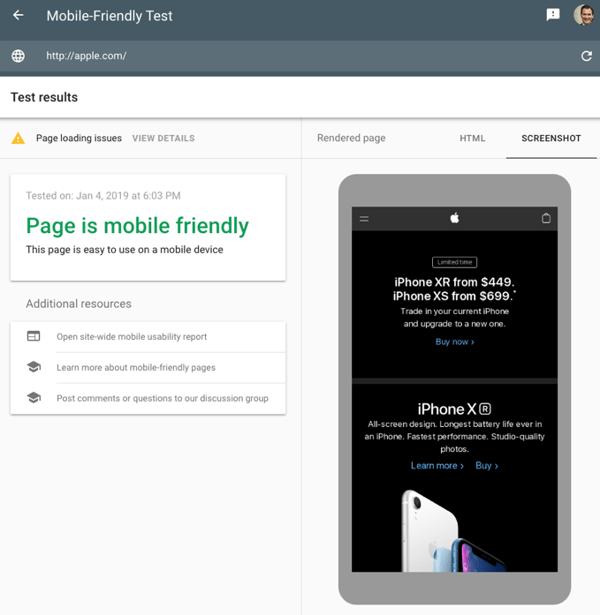600x615 pixels.
Task: Open the feedback message icon
Action: [553, 15]
